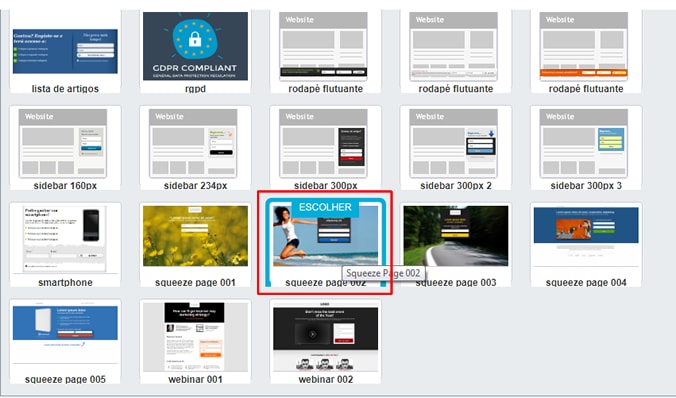Select the squeeze page 005 template

coord(65,342)
